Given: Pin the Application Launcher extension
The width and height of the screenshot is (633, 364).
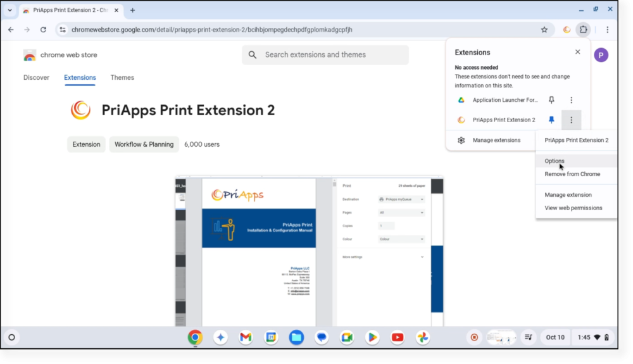Looking at the screenshot, I should pos(551,99).
